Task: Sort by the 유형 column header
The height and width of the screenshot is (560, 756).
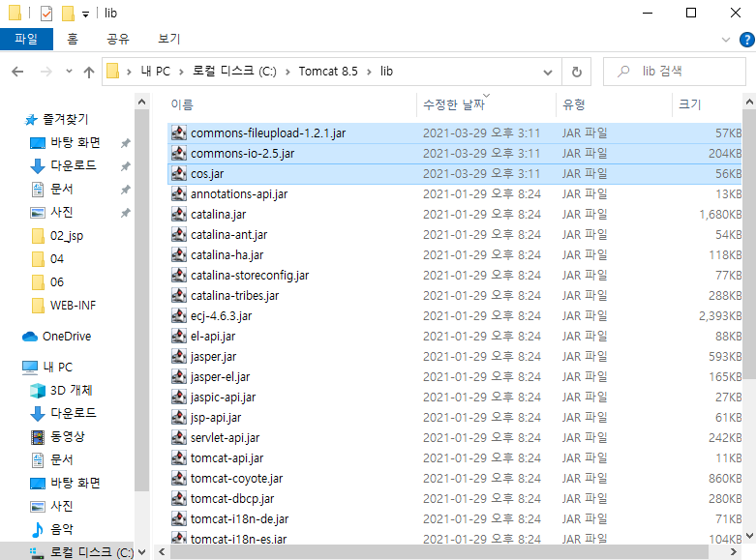Action: click(574, 104)
